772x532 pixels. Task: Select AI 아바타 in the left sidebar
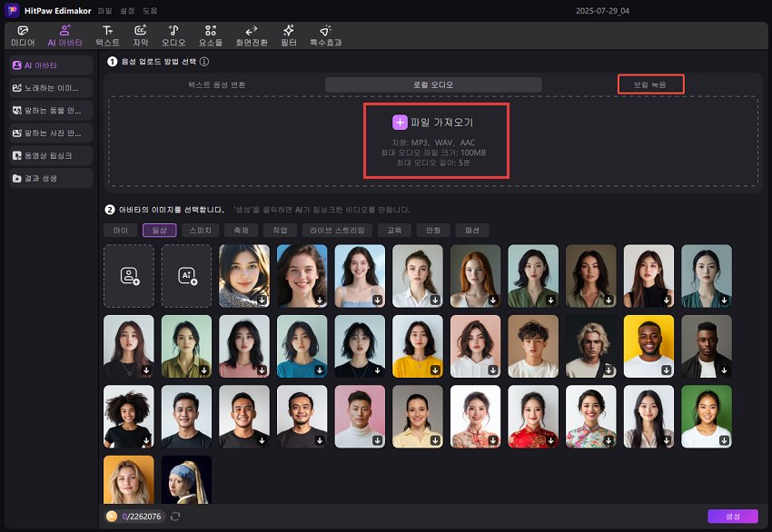(x=51, y=65)
